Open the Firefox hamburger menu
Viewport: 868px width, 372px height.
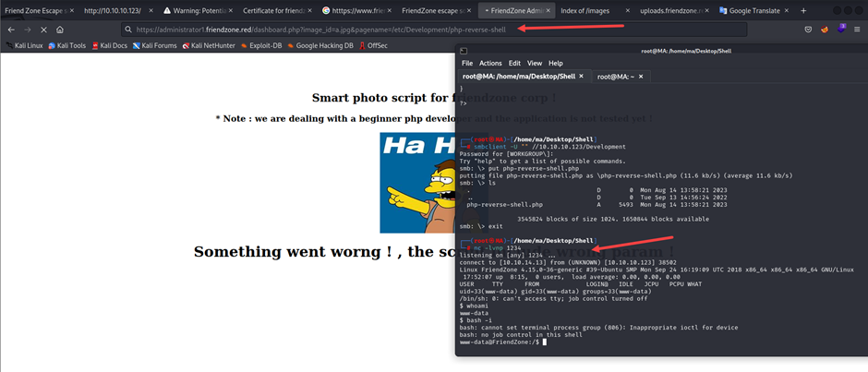[x=859, y=30]
